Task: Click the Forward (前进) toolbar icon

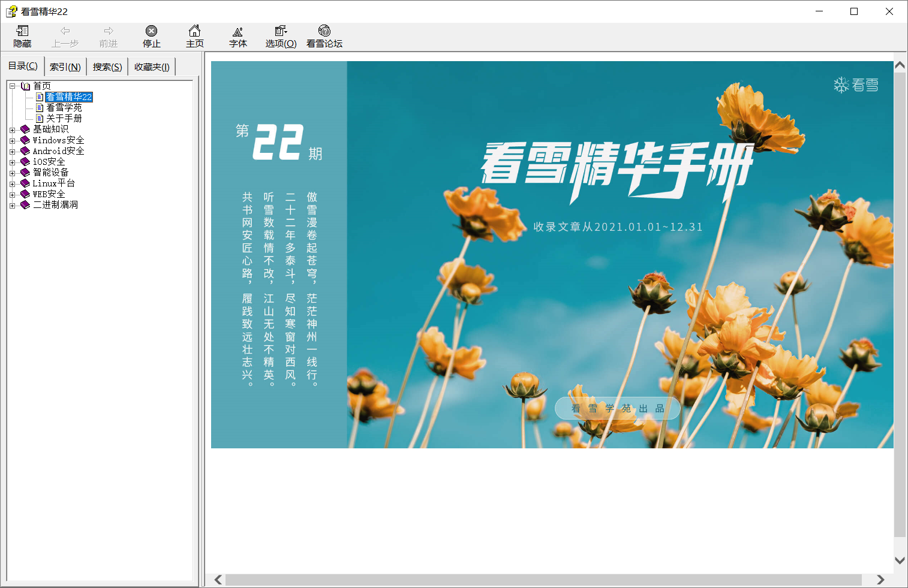Action: click(109, 31)
